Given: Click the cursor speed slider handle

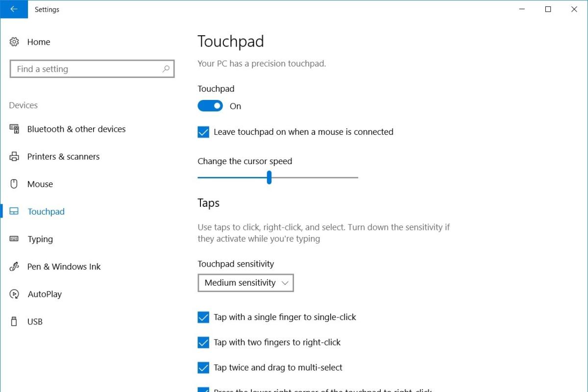Looking at the screenshot, I should [x=269, y=177].
